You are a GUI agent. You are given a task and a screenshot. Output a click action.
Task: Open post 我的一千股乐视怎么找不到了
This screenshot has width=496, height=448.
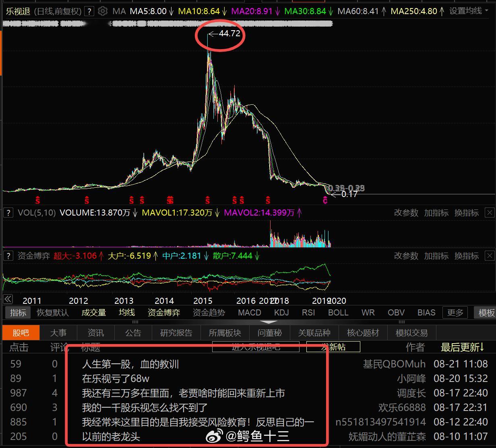(145, 408)
